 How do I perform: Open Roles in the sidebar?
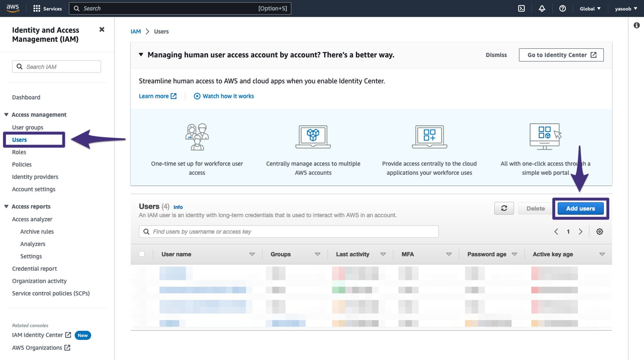pyautogui.click(x=19, y=152)
